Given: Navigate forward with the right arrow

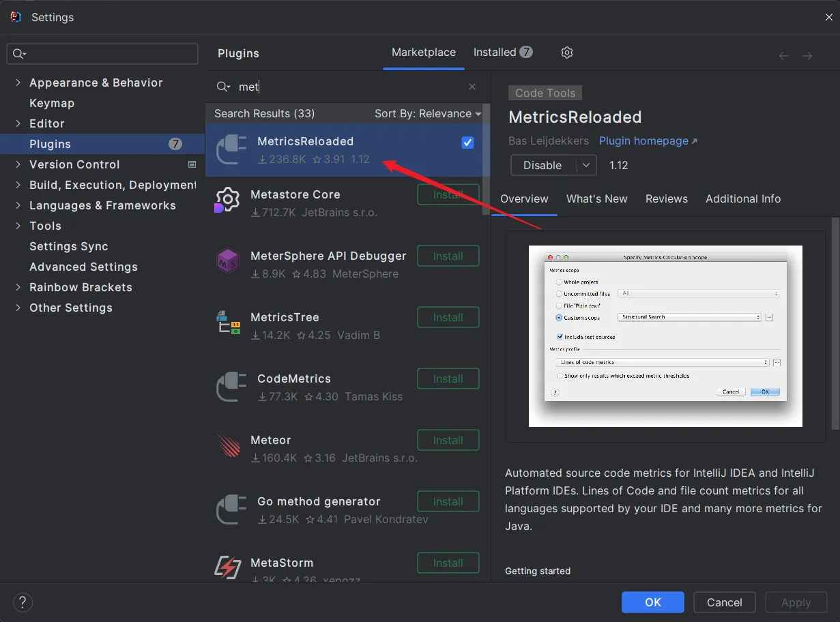Looking at the screenshot, I should [807, 56].
